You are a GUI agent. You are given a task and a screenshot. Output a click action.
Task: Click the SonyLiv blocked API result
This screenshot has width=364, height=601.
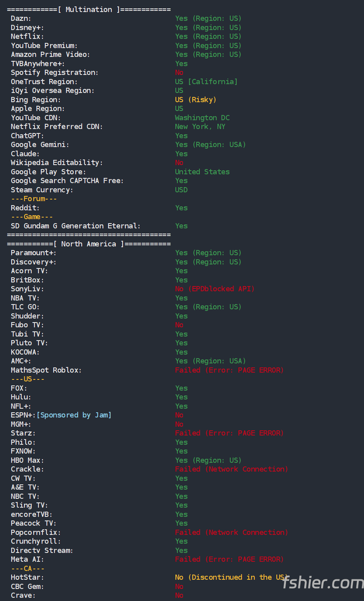pyautogui.click(x=215, y=289)
